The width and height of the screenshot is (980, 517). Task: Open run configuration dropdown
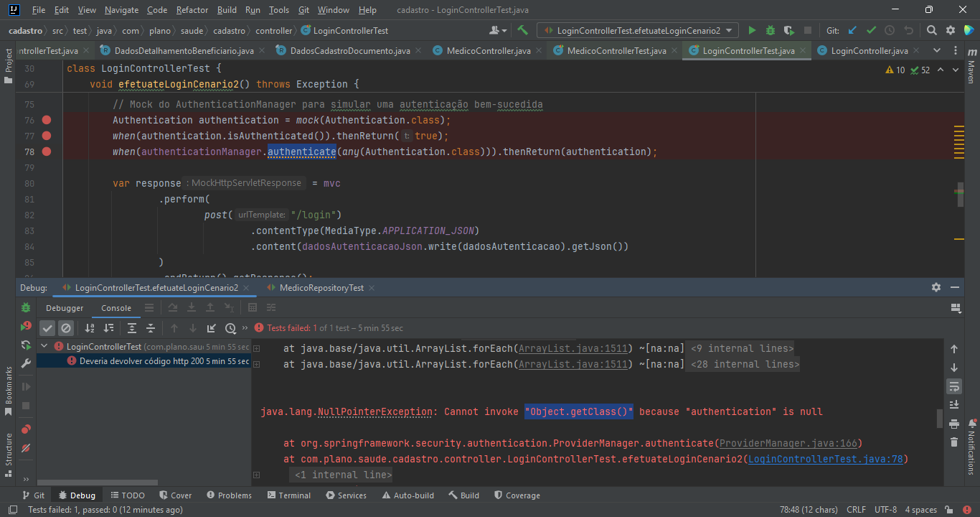pyautogui.click(x=637, y=31)
